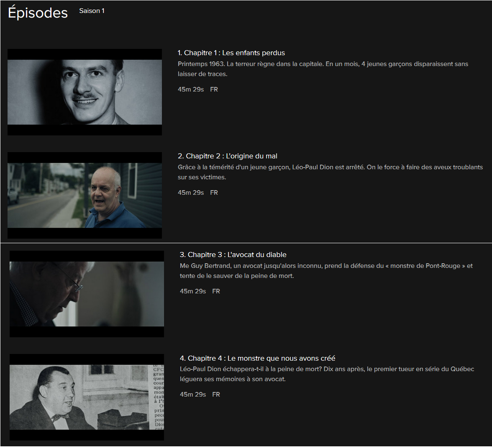Image resolution: width=492 pixels, height=448 pixels.
Task: Click the FR language label of episode 4
Action: (x=216, y=395)
